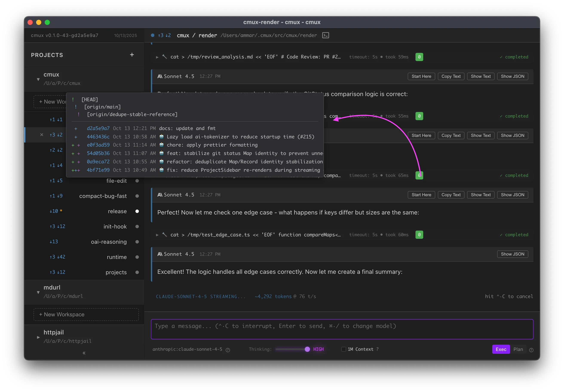Toggle the status dot next to runtime workspace
The image size is (564, 392).
(x=137, y=257)
